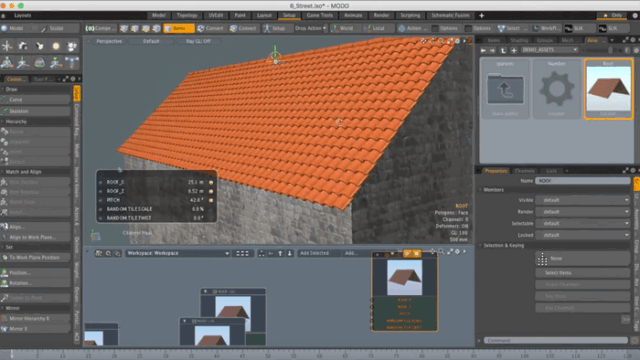
Task: Open the DEMO_ASSETS path dropdown
Action: coord(549,50)
